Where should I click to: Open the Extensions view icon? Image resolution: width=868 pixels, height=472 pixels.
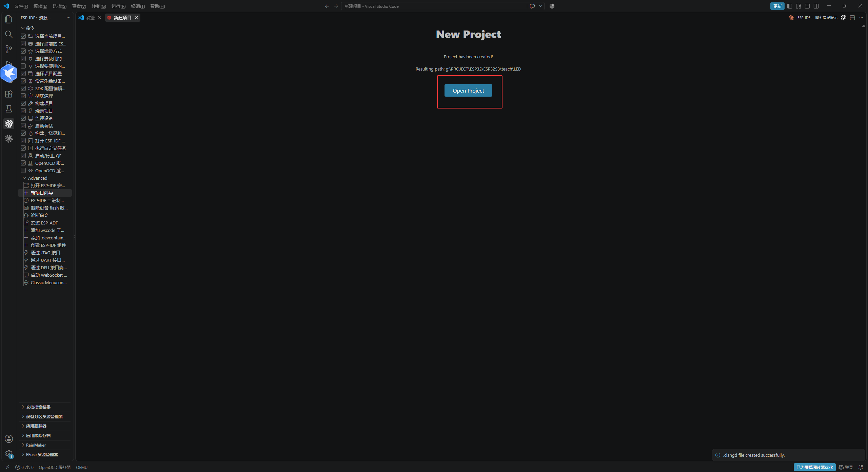click(x=9, y=94)
